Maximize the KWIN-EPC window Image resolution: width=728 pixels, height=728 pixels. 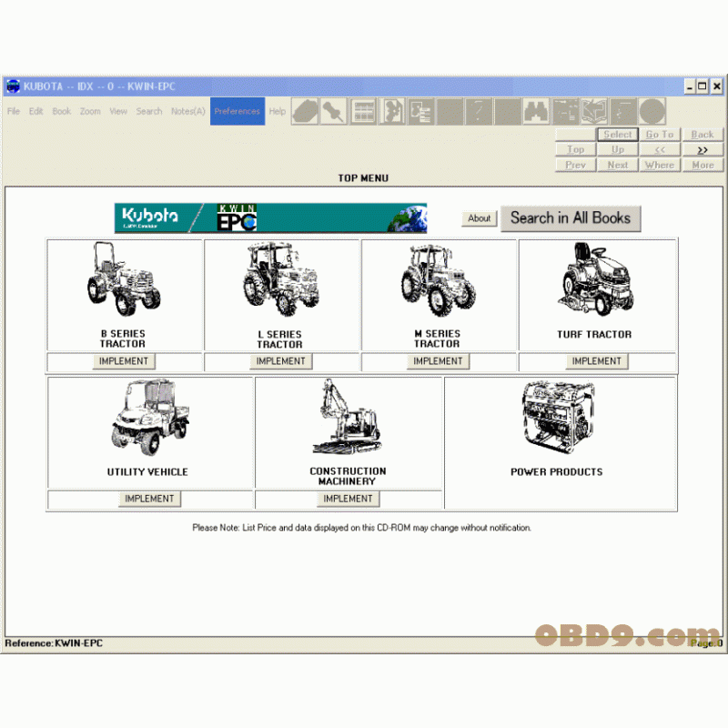(x=703, y=86)
